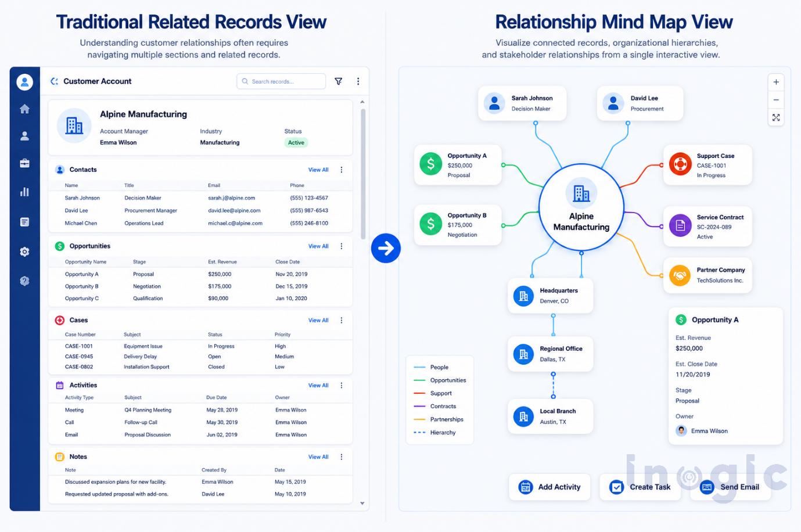Click View All for Notes
The height and width of the screenshot is (532, 801).
(318, 456)
